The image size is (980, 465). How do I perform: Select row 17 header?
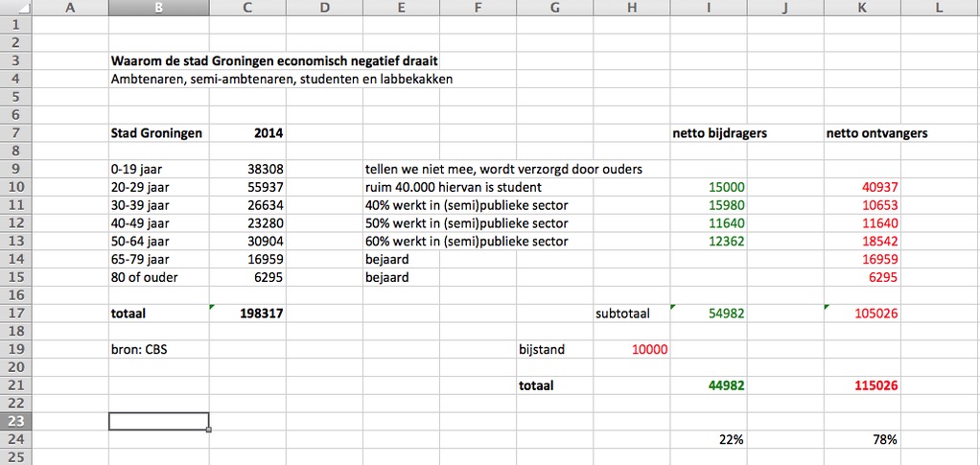pyautogui.click(x=15, y=313)
